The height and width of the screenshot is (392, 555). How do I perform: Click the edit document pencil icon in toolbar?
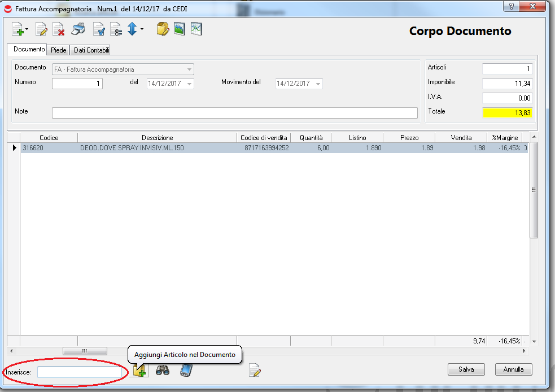tap(41, 29)
